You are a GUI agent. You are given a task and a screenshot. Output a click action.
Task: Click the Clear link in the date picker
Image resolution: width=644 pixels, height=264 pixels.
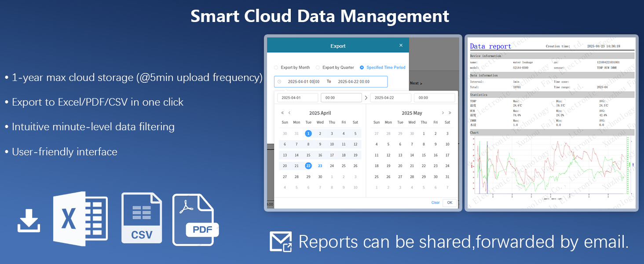[x=435, y=202]
